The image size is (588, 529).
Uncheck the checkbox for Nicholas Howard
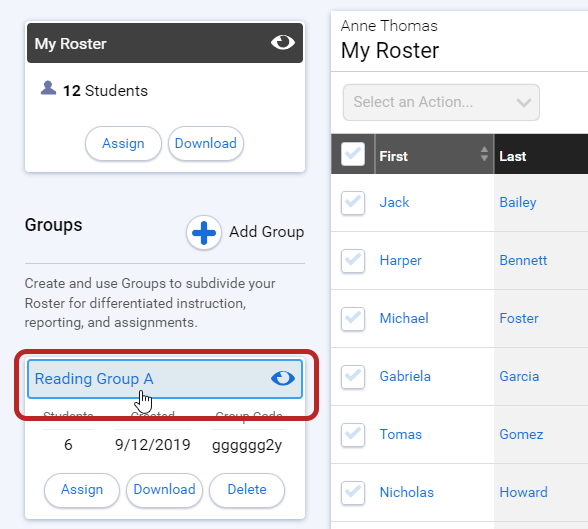tap(353, 493)
